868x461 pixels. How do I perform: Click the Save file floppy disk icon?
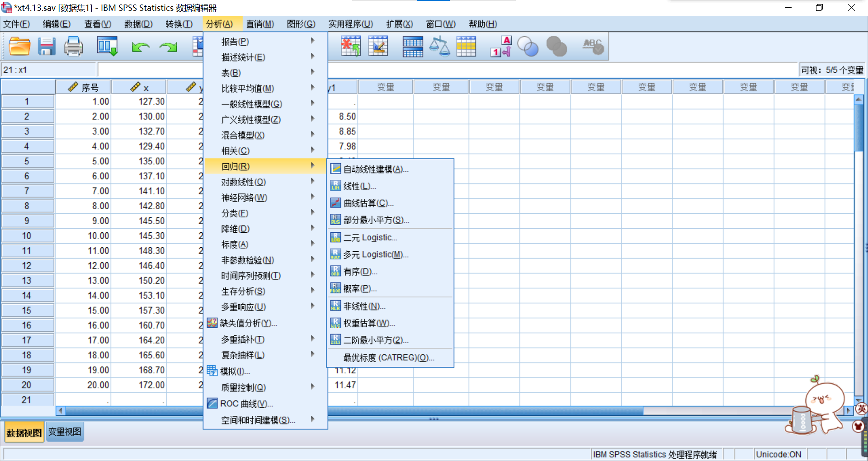pyautogui.click(x=46, y=46)
